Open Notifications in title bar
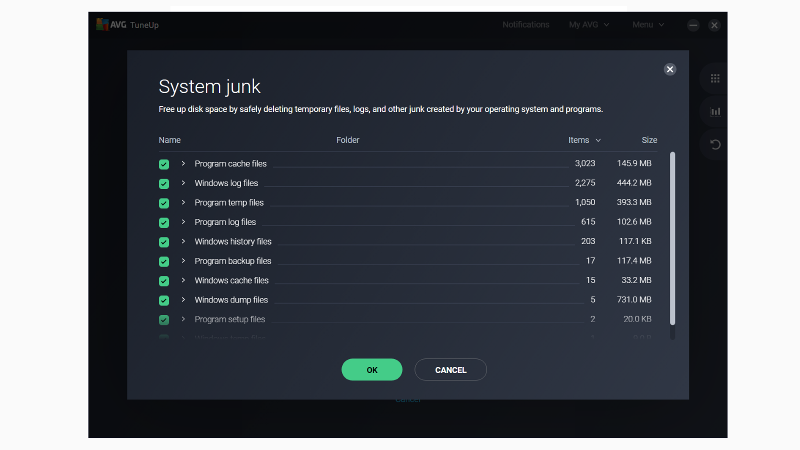The height and width of the screenshot is (450, 800). [526, 24]
